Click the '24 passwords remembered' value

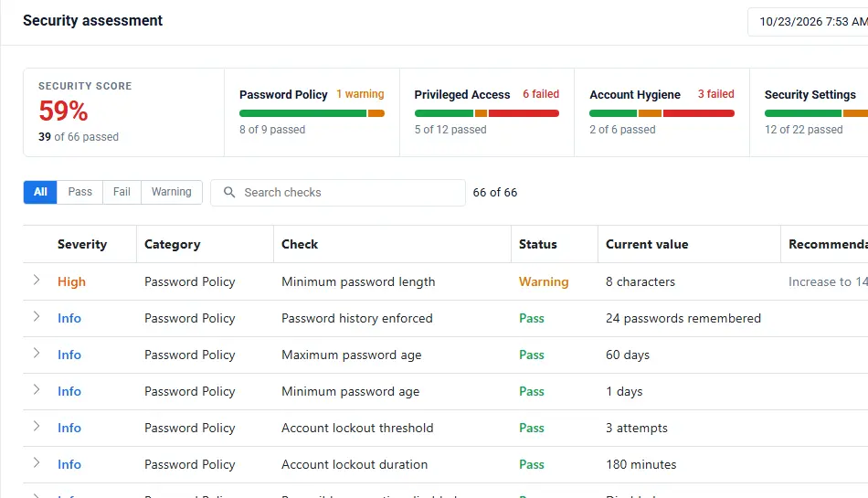[x=683, y=318]
